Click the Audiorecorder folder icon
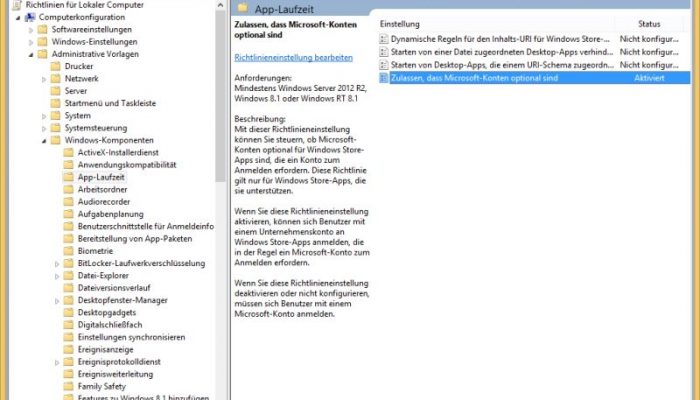The image size is (700, 400). tap(69, 202)
